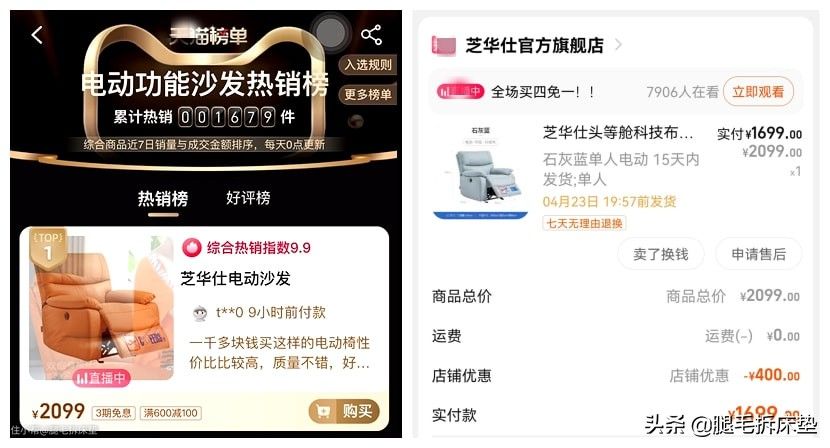Image resolution: width=830 pixels, height=448 pixels.
Task: Click the 立即观看 button
Action: 758,92
